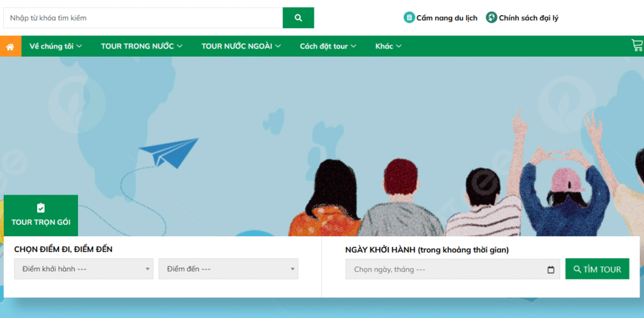Expand the TOUR NƯỚC NGOÀI menu
Image resolution: width=644 pixels, height=318 pixels.
point(241,46)
